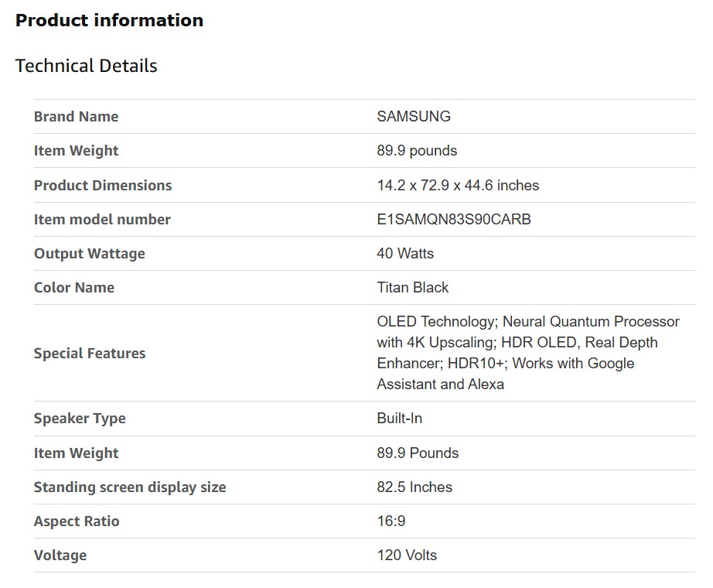Click the Color Name label
Viewport: 713px width, 588px height.
(x=73, y=288)
